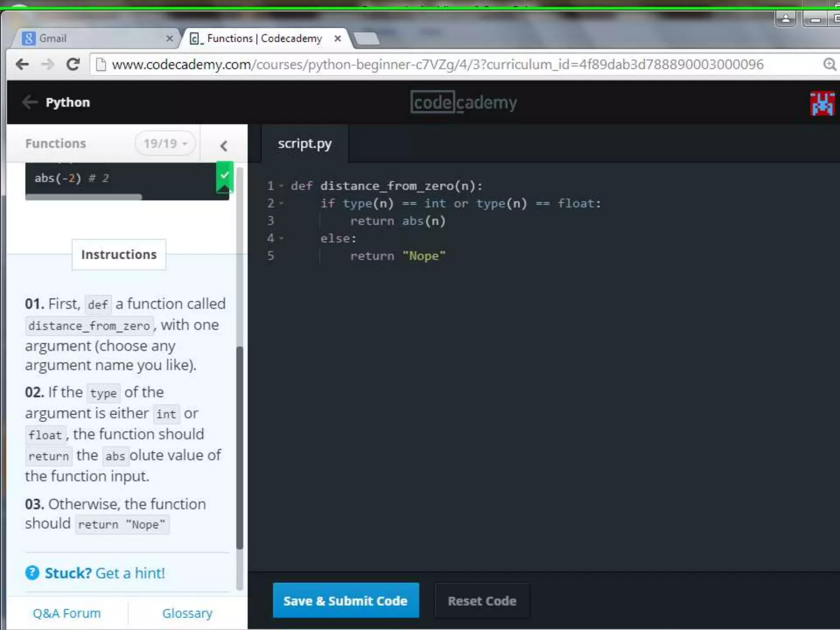Click the address bar URL
The height and width of the screenshot is (630, 840).
click(438, 64)
